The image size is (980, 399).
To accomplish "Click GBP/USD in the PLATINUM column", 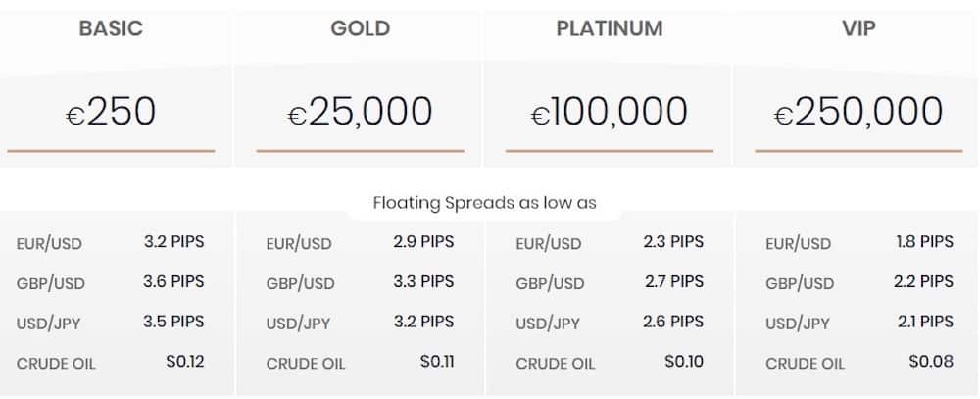I will pos(550,284).
